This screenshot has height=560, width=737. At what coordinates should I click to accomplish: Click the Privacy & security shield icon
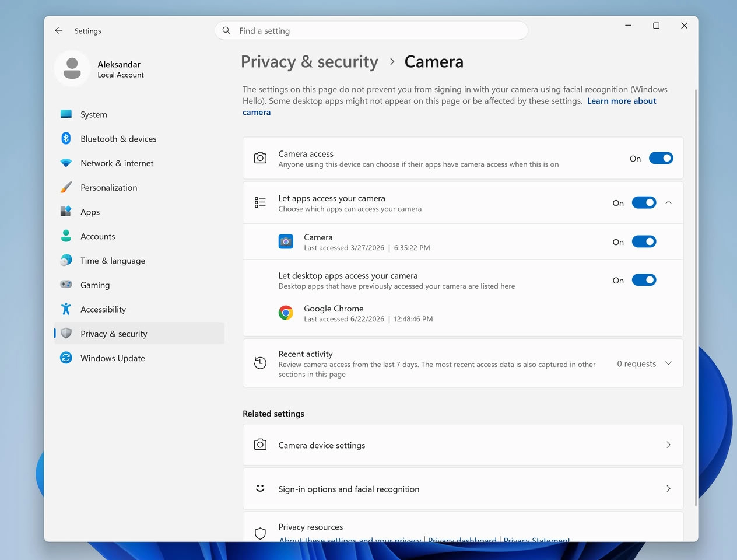(66, 334)
